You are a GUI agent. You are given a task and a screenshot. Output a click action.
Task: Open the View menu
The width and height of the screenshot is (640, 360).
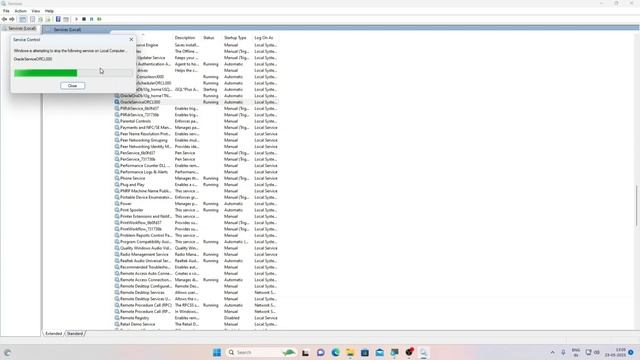pyautogui.click(x=36, y=11)
